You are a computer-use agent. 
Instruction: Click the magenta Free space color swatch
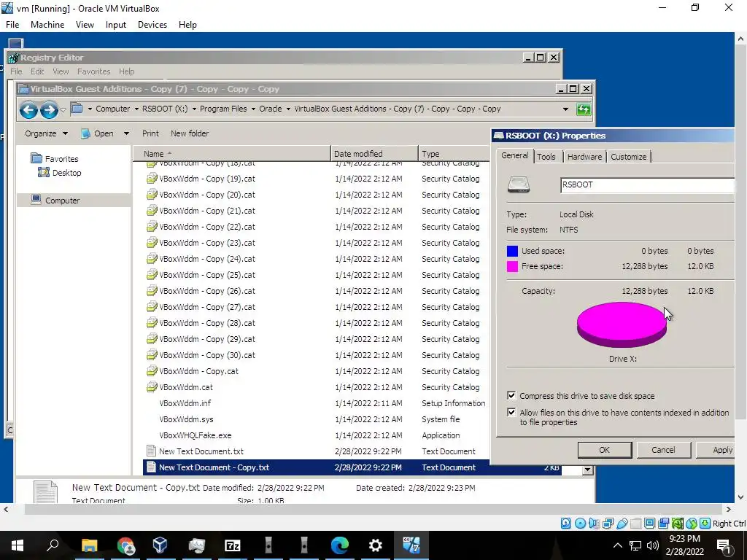[x=512, y=266]
